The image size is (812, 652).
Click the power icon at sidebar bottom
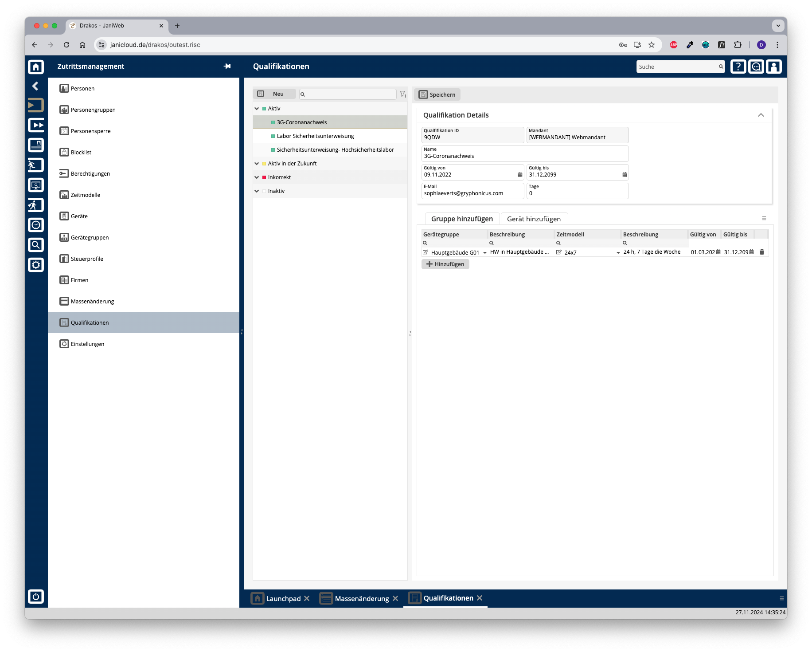click(x=36, y=597)
